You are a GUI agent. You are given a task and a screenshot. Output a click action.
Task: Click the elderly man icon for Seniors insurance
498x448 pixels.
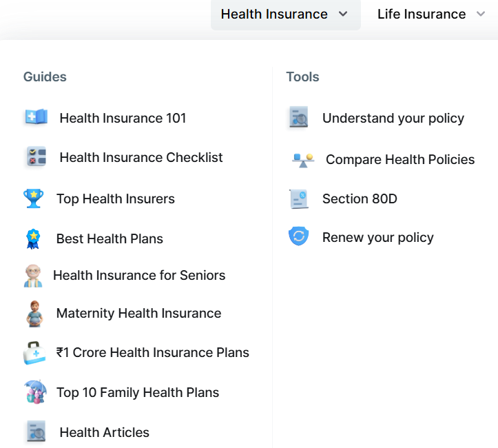click(33, 276)
